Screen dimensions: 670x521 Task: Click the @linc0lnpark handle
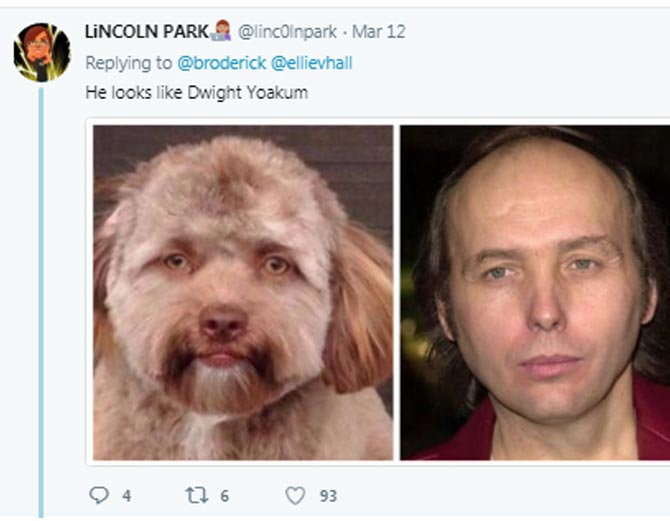click(x=287, y=32)
